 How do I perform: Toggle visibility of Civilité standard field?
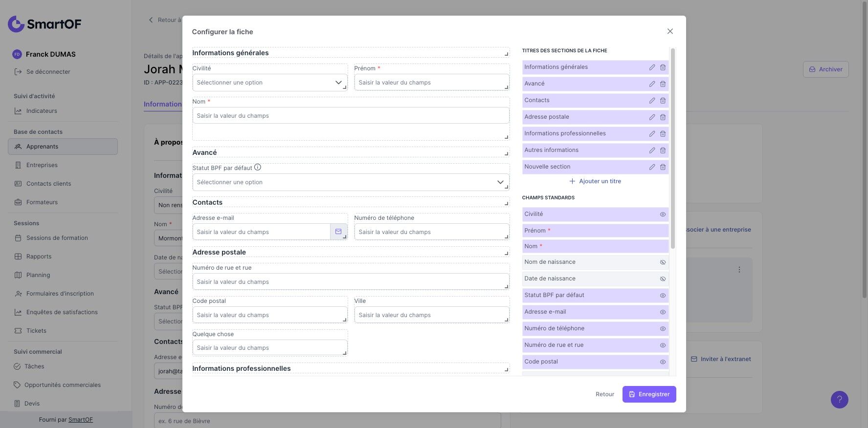pos(663,214)
